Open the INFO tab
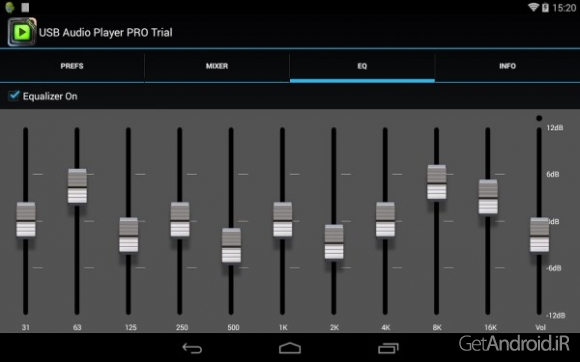 coord(508,66)
